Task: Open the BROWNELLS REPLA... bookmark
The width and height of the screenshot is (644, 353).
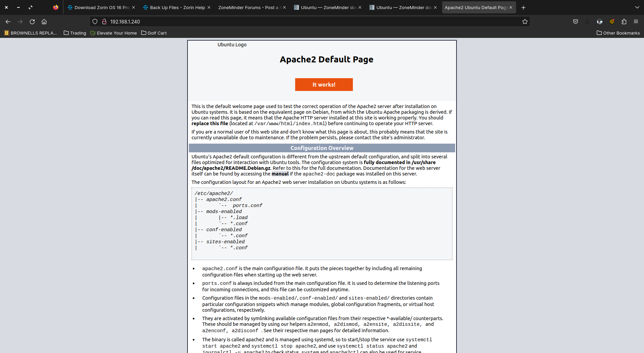Action: (x=31, y=33)
